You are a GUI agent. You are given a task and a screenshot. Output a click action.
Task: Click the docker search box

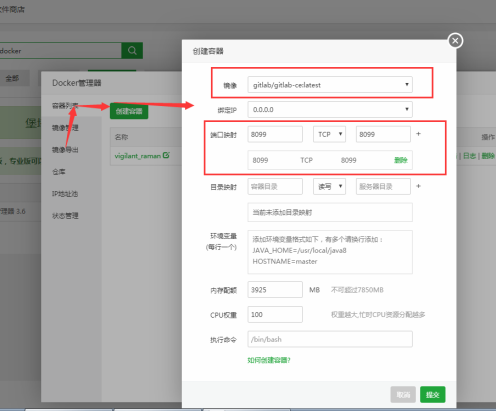(61, 51)
